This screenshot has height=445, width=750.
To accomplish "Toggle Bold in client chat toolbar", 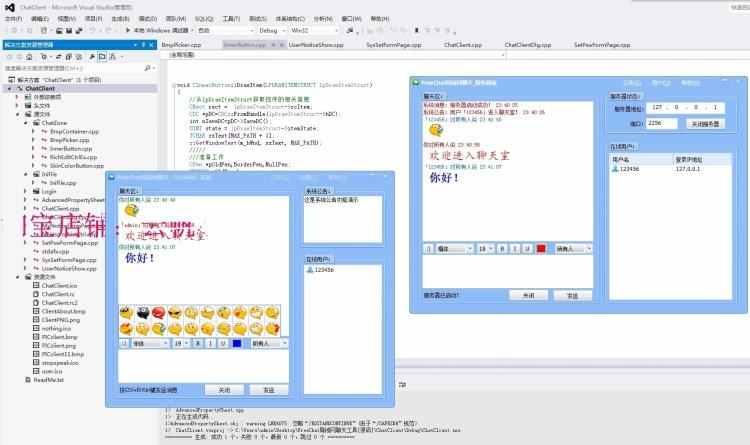I will 198,343.
